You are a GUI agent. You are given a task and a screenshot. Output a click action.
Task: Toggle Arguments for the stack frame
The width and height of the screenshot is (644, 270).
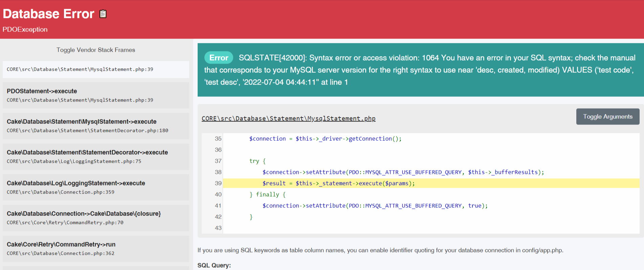(608, 116)
